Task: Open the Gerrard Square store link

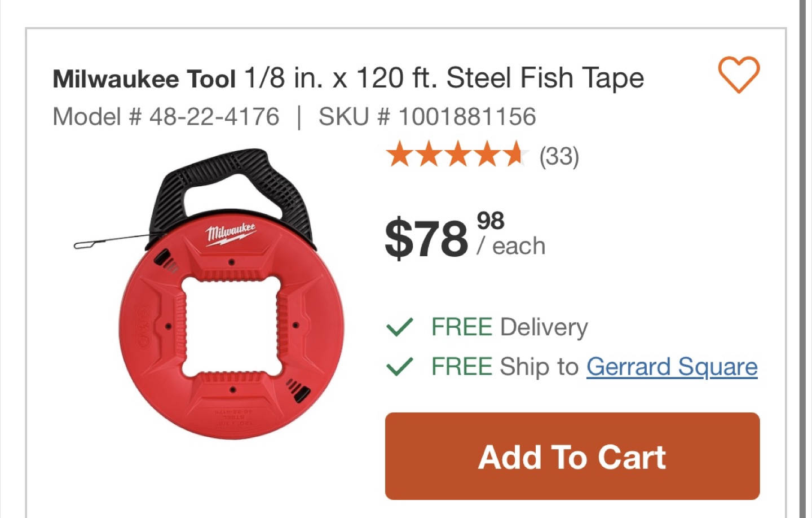Action: click(x=672, y=367)
